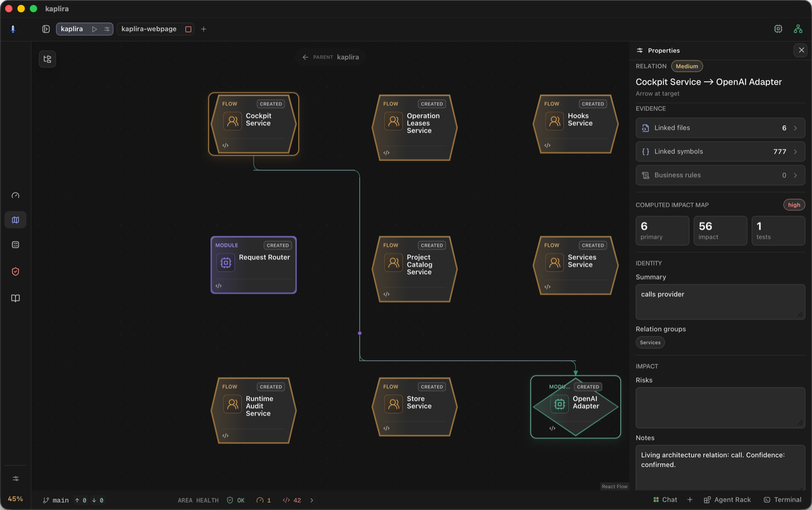Screen dimensions: 812x510
Task: Close the Properties panel
Action: click(801, 50)
